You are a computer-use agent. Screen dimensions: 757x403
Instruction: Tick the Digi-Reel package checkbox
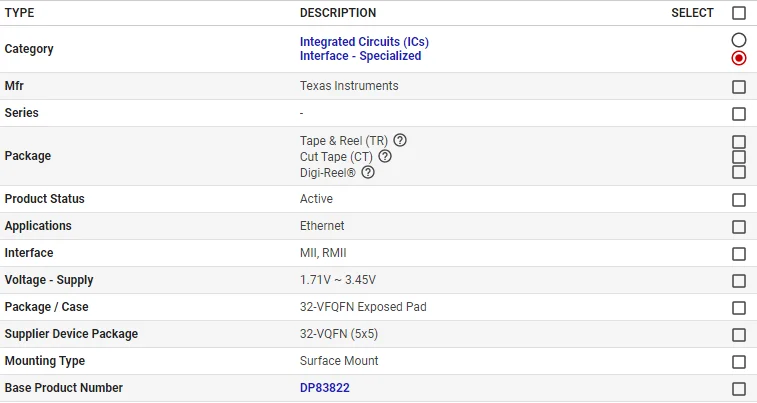[x=739, y=172]
